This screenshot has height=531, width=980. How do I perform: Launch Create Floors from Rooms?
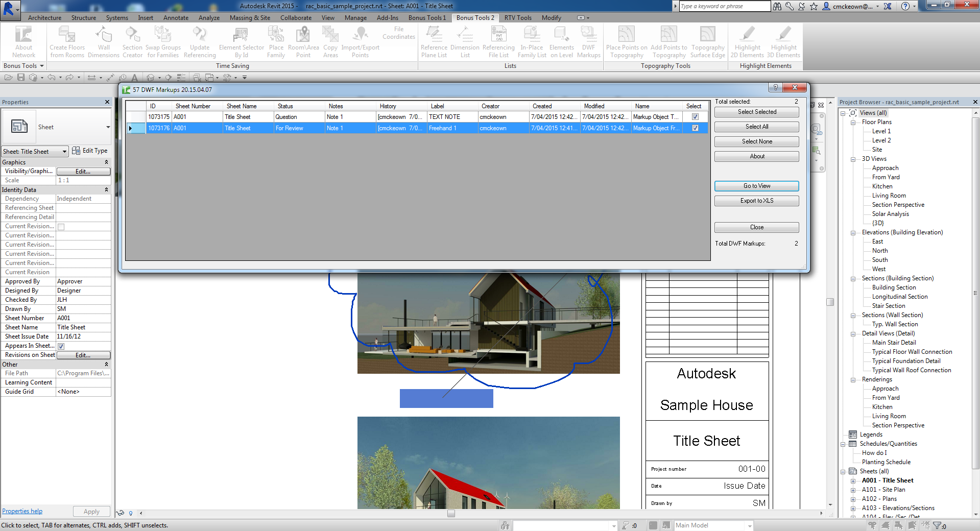66,42
